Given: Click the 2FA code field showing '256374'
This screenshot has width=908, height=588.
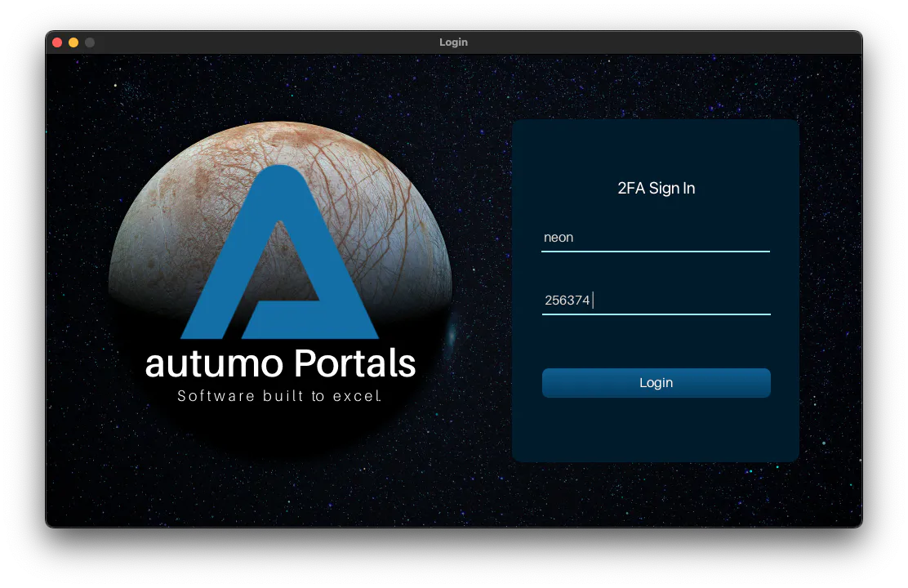Looking at the screenshot, I should pyautogui.click(x=656, y=301).
